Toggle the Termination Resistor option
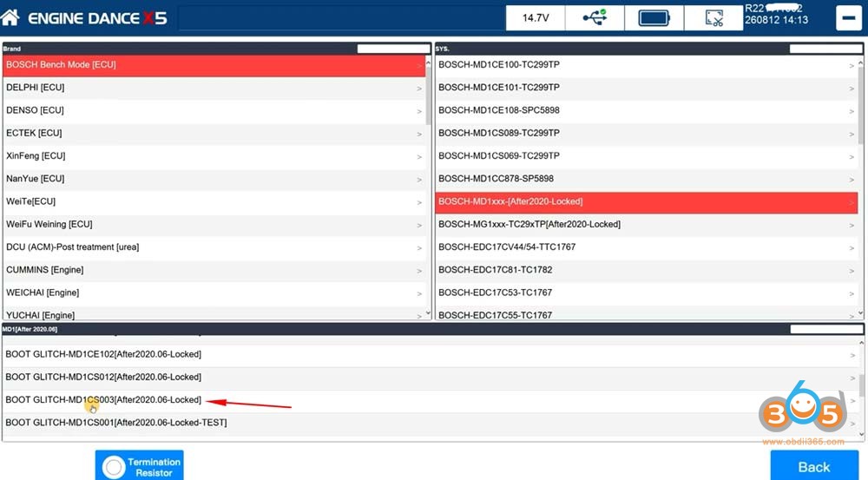The width and height of the screenshot is (868, 480). click(x=140, y=466)
